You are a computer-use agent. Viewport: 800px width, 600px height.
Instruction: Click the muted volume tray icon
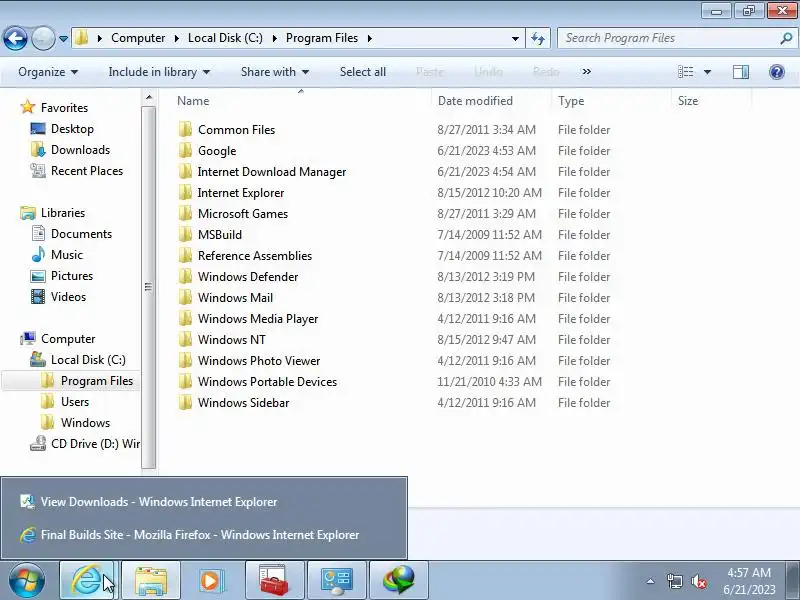[698, 581]
